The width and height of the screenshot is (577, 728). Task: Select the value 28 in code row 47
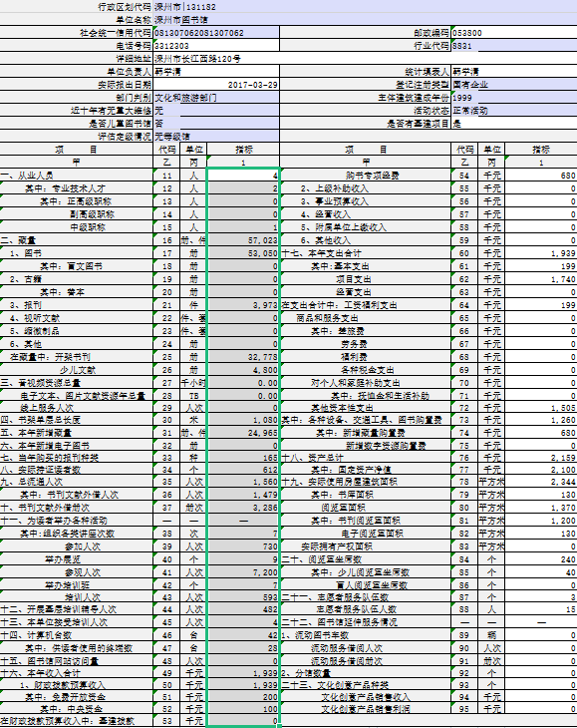tap(243, 648)
